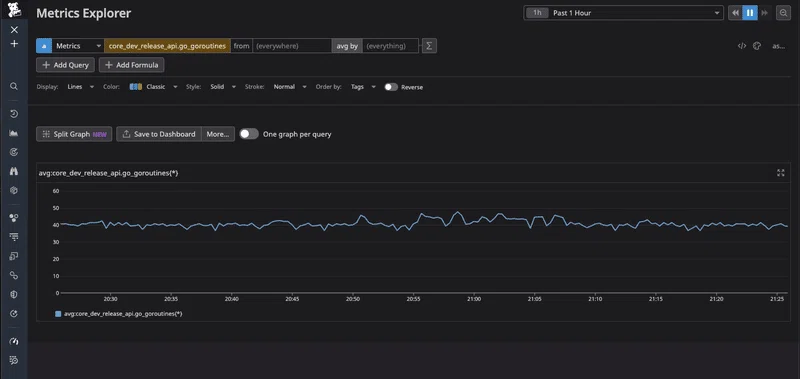Zoom out the time range magnifier
The height and width of the screenshot is (379, 800).
click(x=783, y=13)
